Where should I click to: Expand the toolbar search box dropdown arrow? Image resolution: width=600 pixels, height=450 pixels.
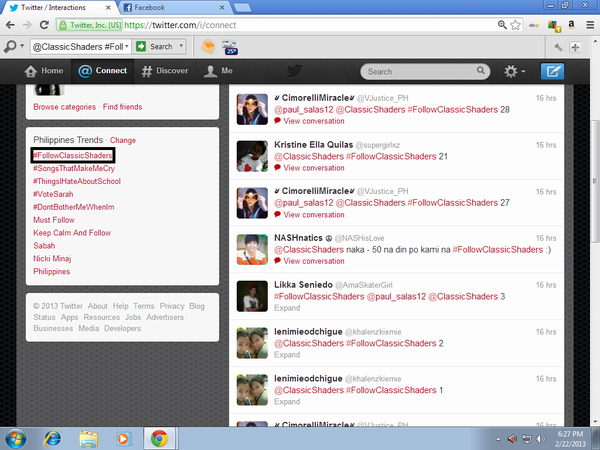point(127,46)
